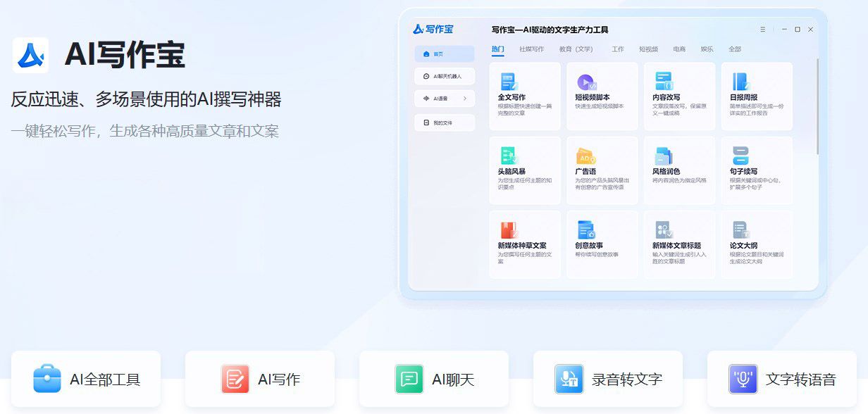Click the 录音转文字 microphone icon

click(x=569, y=379)
